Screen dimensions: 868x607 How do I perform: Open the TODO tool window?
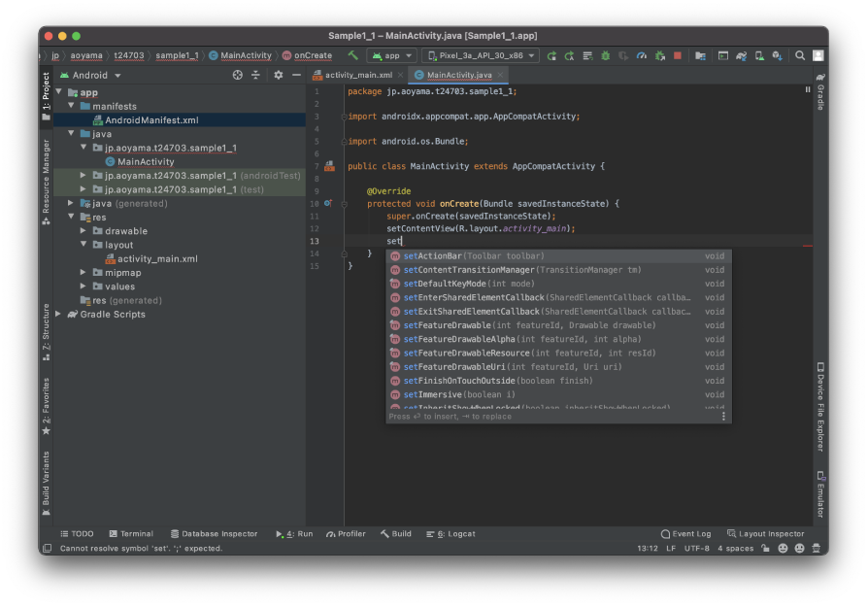[x=77, y=534]
